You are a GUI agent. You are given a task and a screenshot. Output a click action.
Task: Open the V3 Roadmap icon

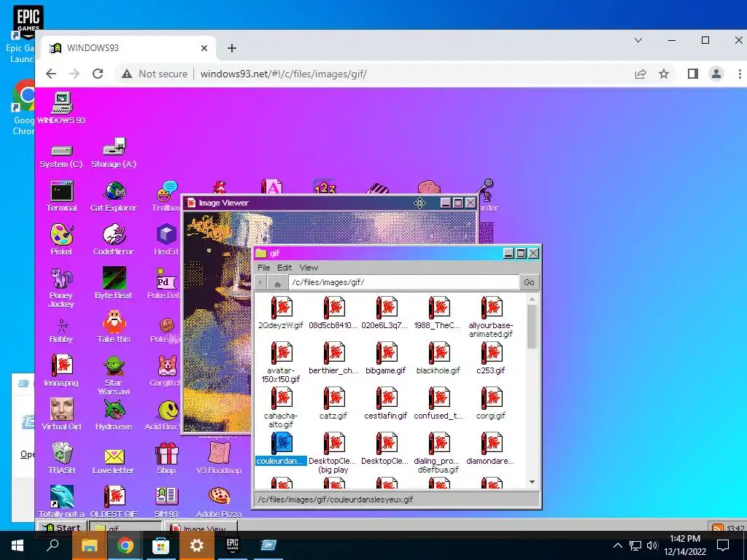pos(219,454)
